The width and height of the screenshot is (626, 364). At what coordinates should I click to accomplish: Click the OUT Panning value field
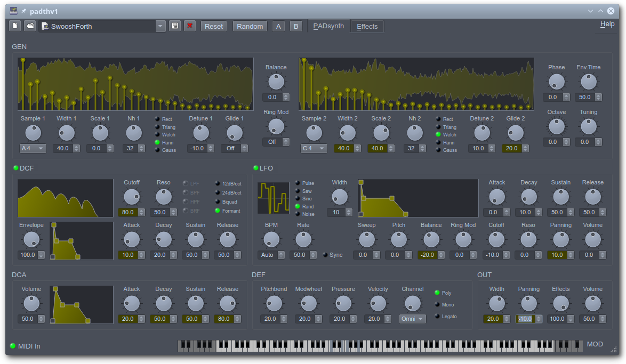525,319
